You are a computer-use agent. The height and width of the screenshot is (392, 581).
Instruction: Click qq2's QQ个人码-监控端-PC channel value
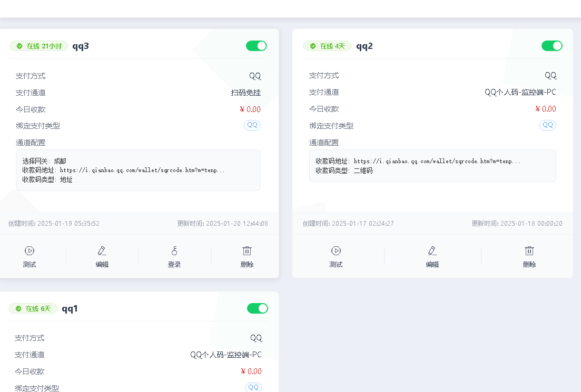520,92
